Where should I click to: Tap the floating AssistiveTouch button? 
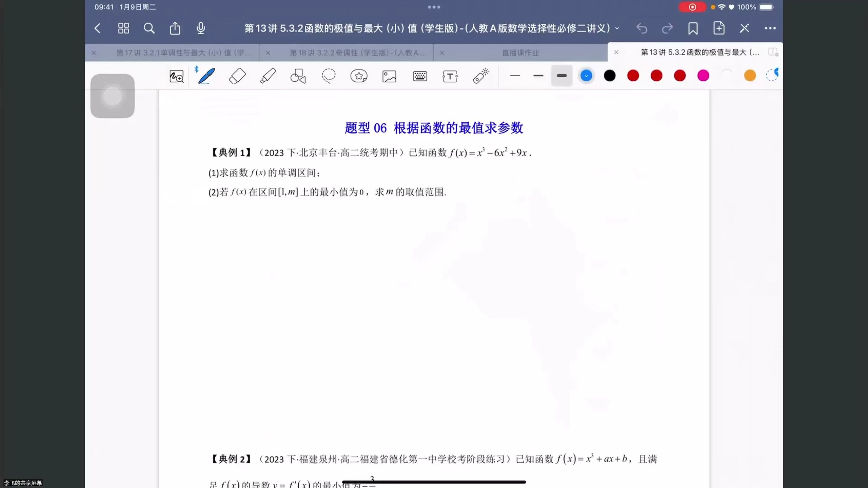(113, 96)
